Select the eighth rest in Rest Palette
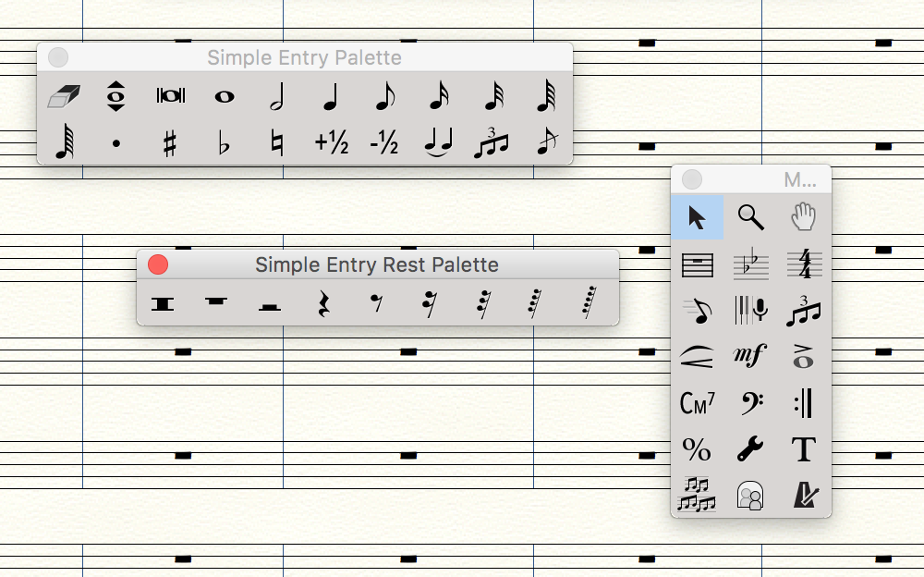The height and width of the screenshot is (577, 924). (x=376, y=303)
